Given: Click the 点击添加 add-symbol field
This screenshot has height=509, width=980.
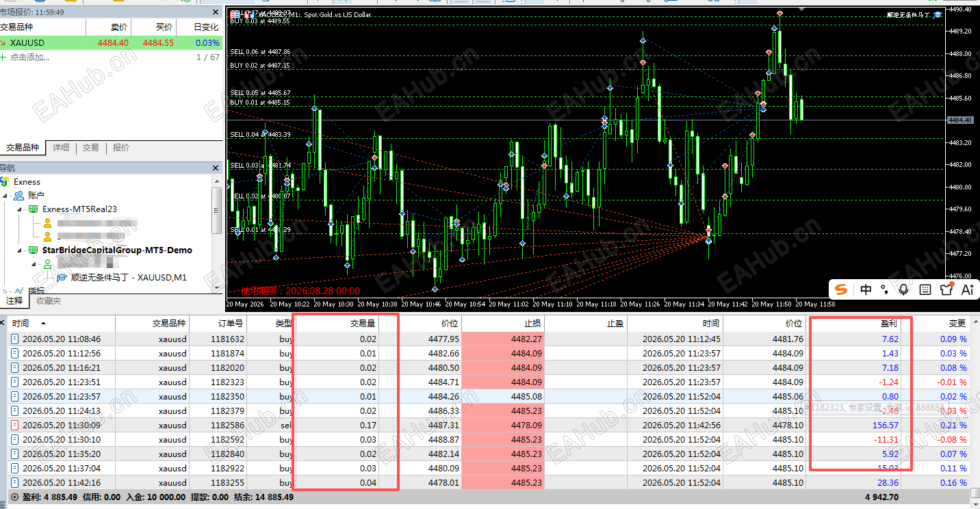Looking at the screenshot, I should pyautogui.click(x=29, y=57).
